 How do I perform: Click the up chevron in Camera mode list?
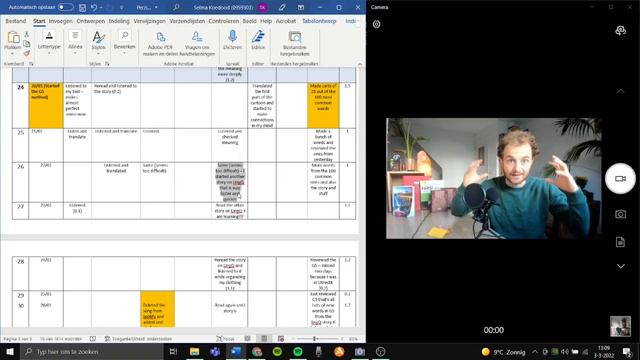(620, 91)
